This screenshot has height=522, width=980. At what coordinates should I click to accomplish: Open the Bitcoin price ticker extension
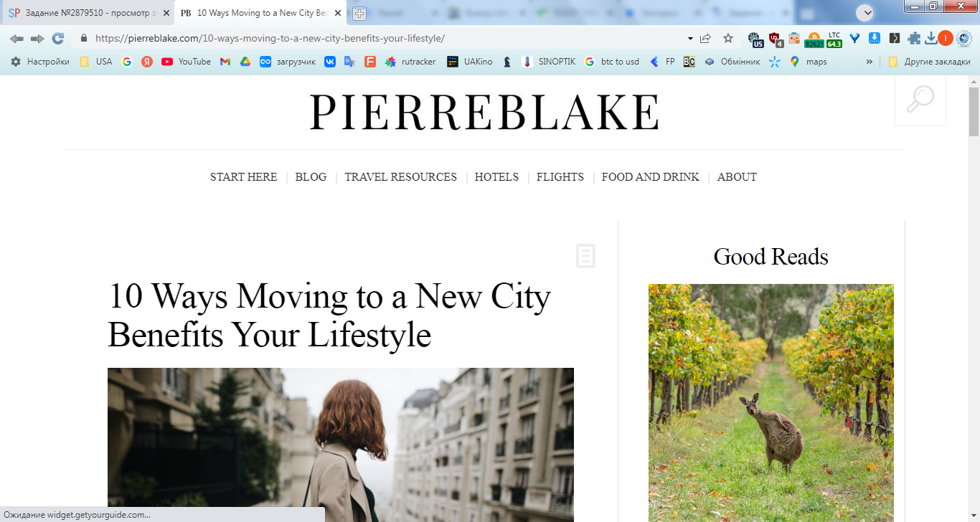coord(814,39)
